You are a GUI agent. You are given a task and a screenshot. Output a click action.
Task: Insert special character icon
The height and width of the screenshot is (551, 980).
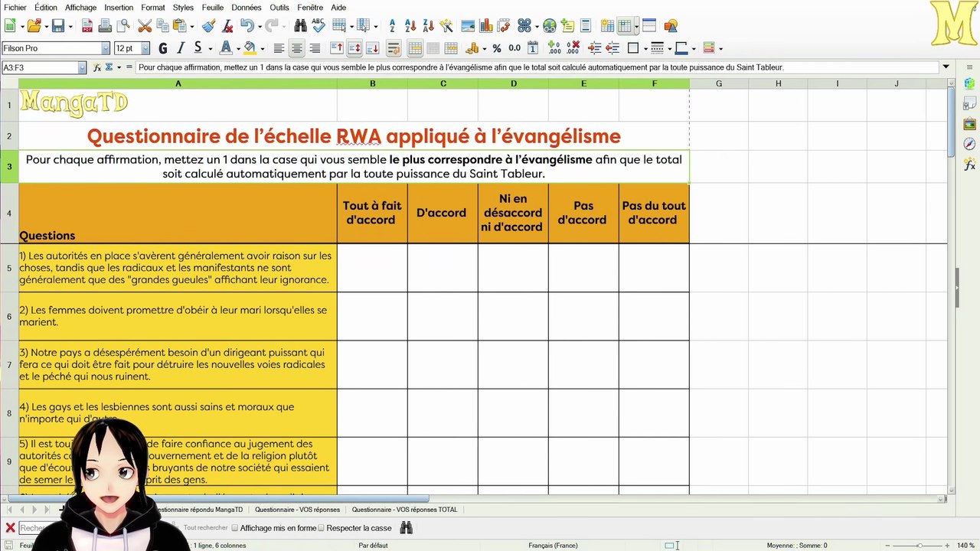point(524,26)
